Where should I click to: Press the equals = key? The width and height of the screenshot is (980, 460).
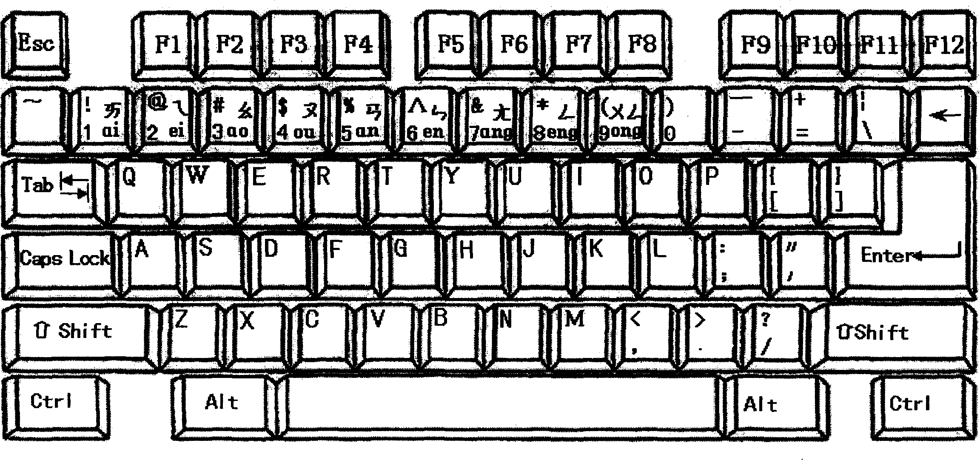(800, 116)
